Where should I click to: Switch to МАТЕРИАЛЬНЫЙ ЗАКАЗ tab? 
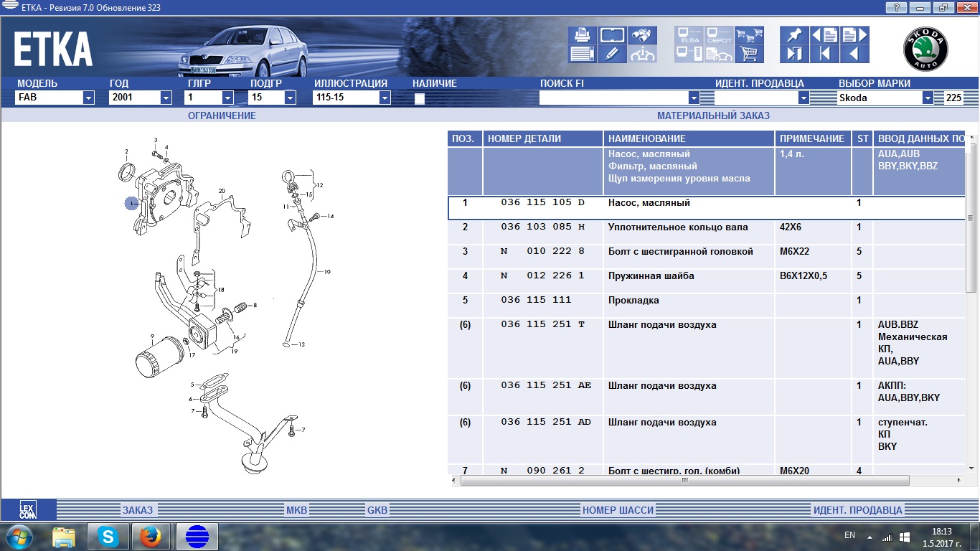tap(713, 116)
